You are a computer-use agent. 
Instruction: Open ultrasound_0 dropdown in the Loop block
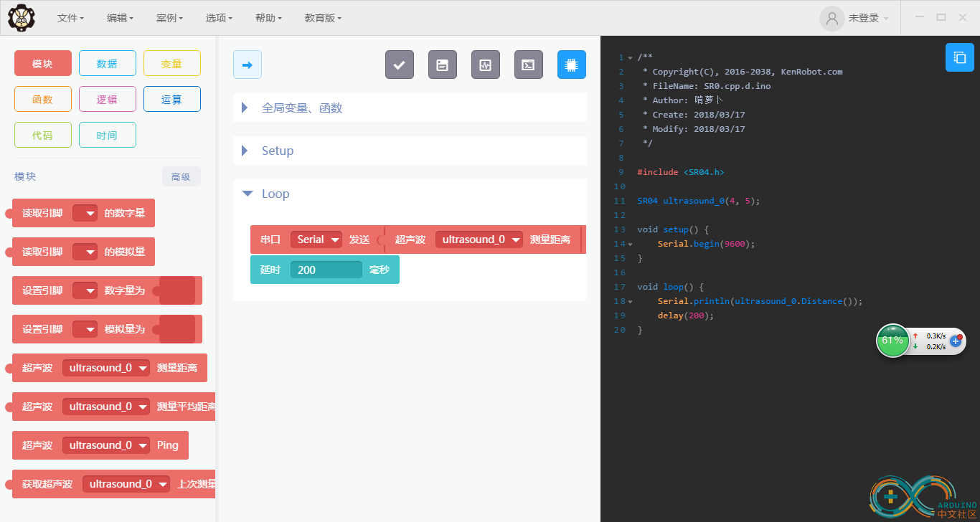(x=479, y=239)
